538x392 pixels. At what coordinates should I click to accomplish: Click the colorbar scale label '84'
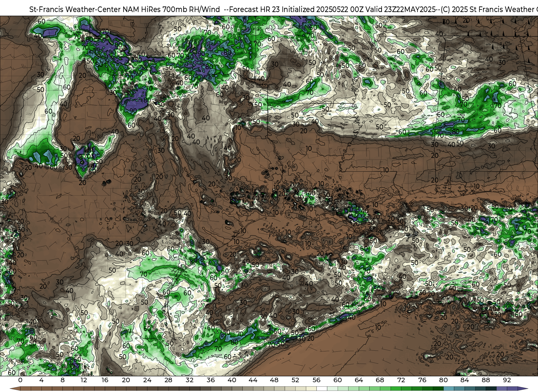[x=465, y=380]
